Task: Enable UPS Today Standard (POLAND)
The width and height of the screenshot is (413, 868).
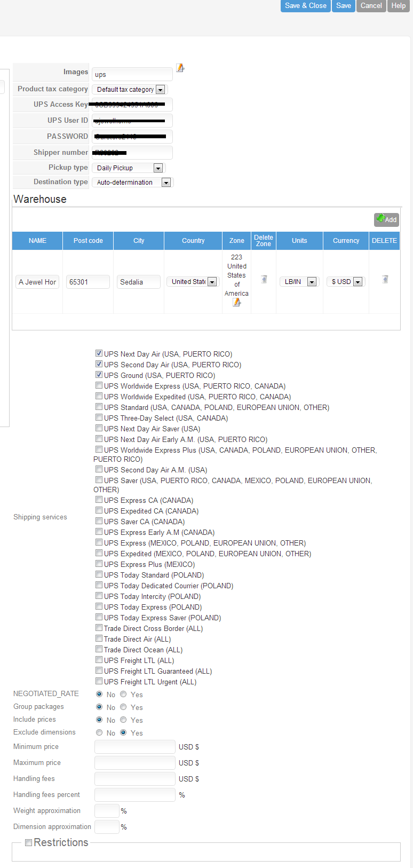Action: click(x=99, y=574)
